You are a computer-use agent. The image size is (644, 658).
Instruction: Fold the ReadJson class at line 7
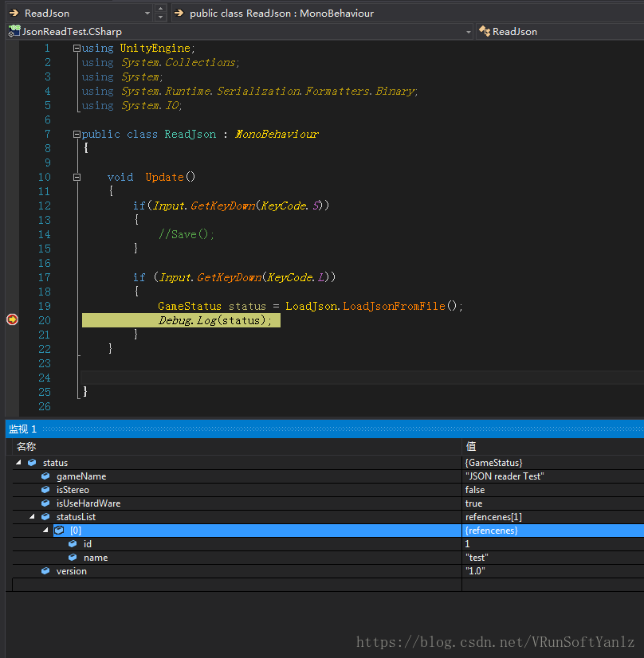coord(77,135)
